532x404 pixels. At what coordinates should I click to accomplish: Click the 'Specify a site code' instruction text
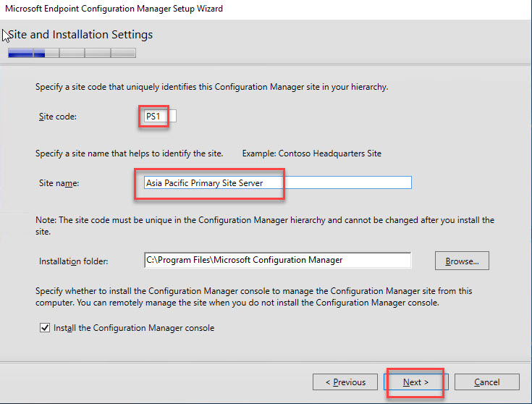pos(211,87)
